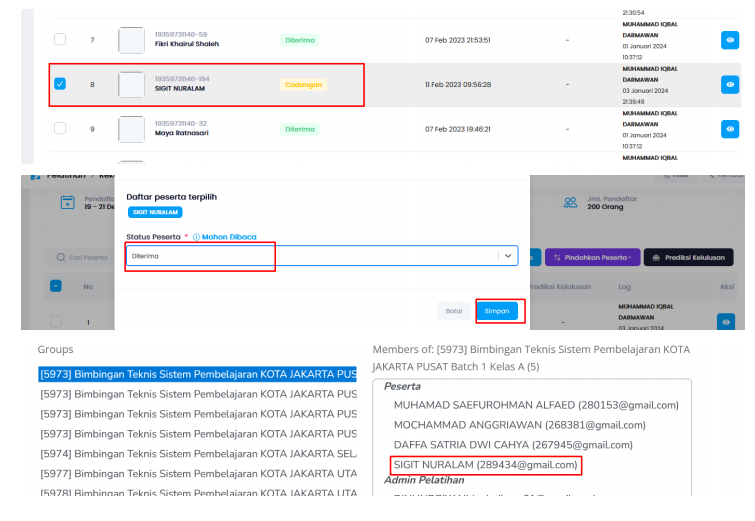View Maya Ratnasari's details via the eye icon
Image resolution: width=755 pixels, height=521 pixels.
(x=730, y=129)
